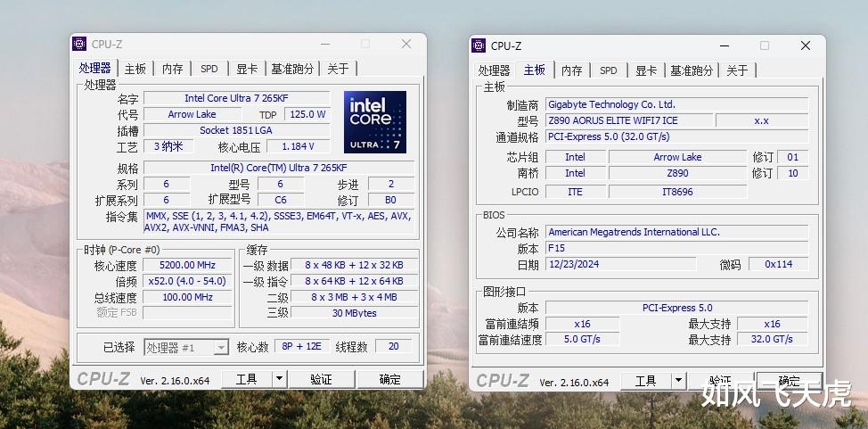Click the 3 纳米 technology value
The height and width of the screenshot is (429, 868).
click(x=168, y=146)
